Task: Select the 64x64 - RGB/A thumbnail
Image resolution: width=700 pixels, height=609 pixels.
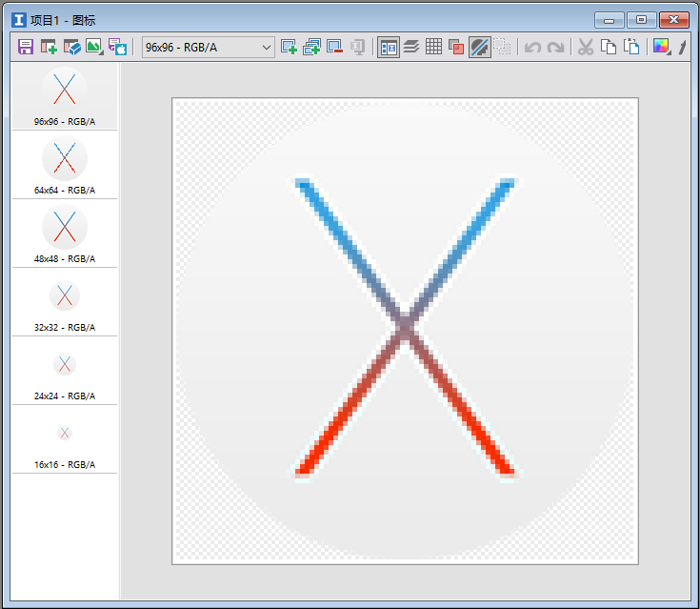Action: (x=65, y=165)
